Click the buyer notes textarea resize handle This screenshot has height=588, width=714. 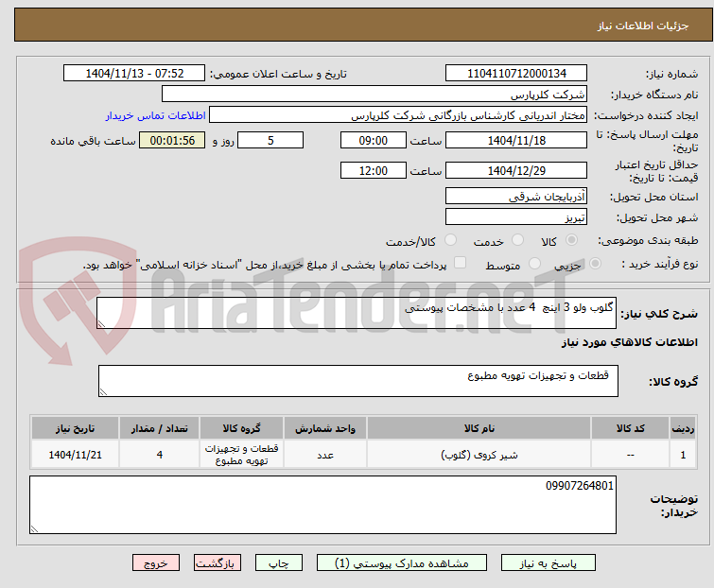point(34,529)
